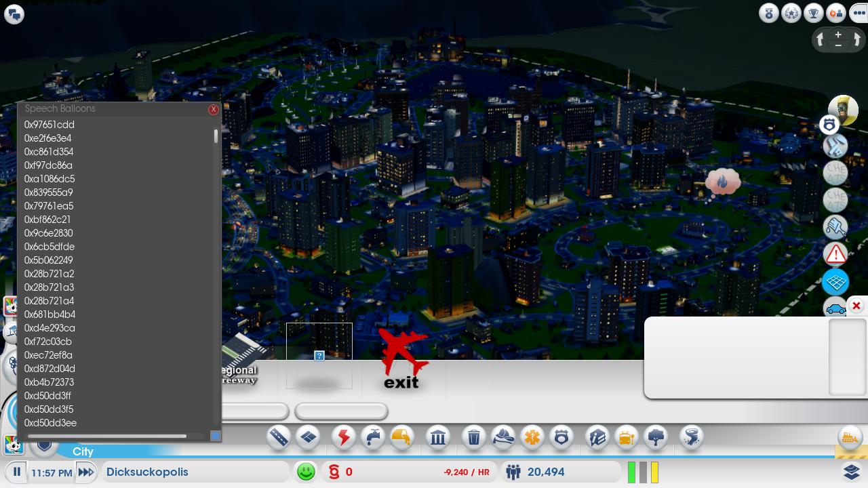Open the Water faucet menu
Viewport: 868px width, 488px height.
click(x=374, y=437)
